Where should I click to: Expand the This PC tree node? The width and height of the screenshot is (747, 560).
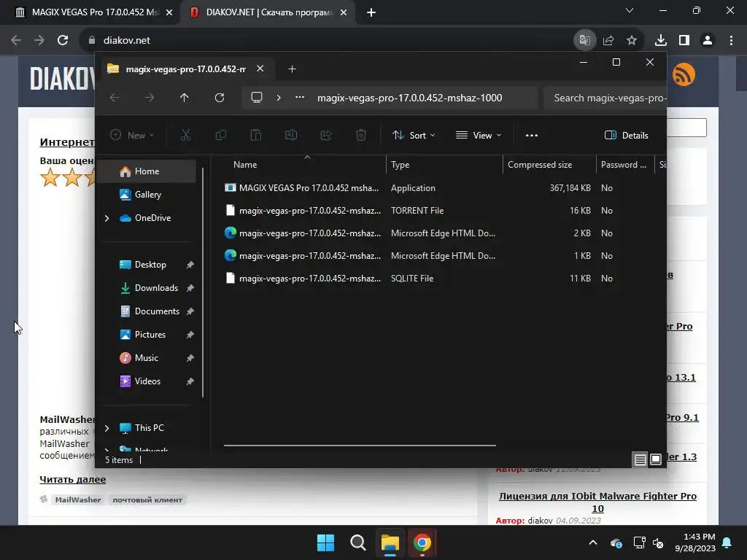click(x=107, y=428)
